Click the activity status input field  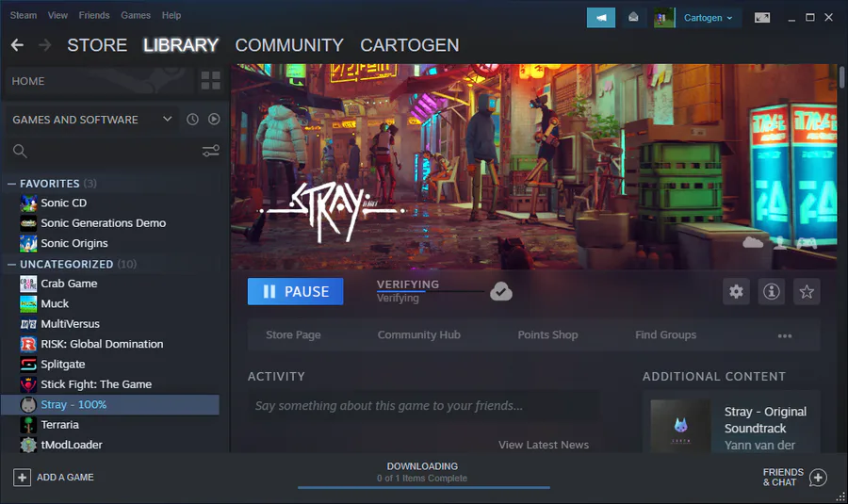423,406
